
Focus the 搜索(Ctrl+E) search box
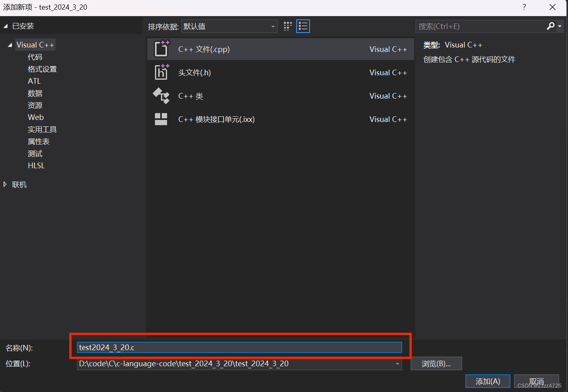[481, 27]
